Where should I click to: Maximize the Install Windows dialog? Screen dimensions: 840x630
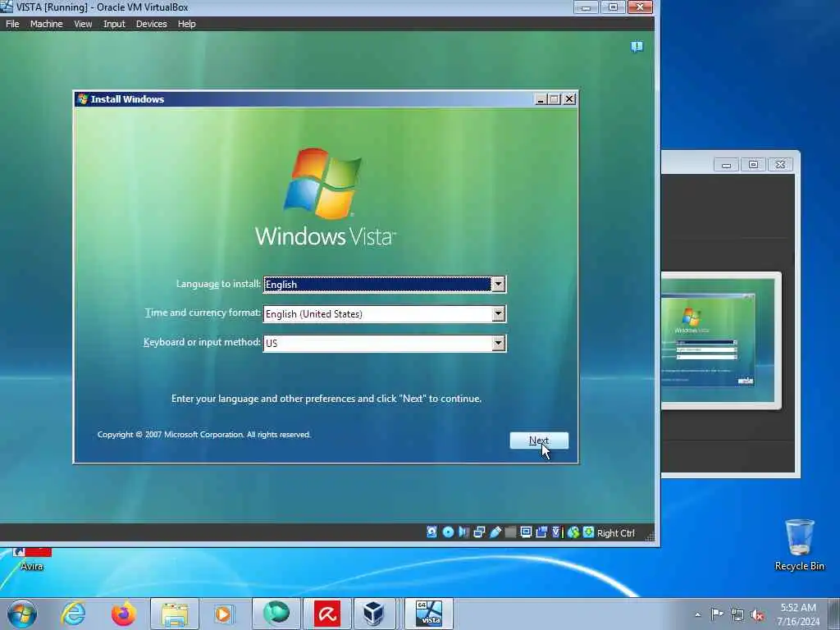pos(555,99)
